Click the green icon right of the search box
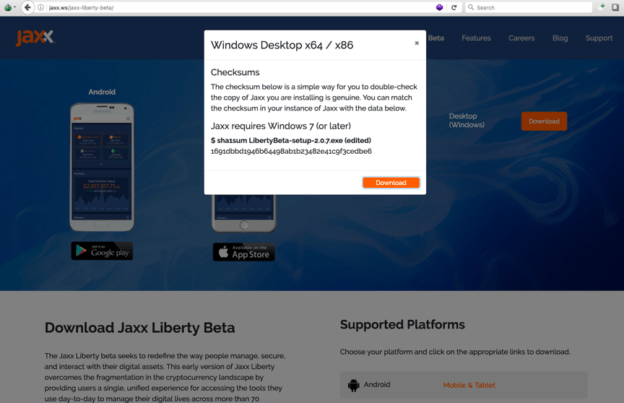Viewport: 624px width, 403px height. 603,6
